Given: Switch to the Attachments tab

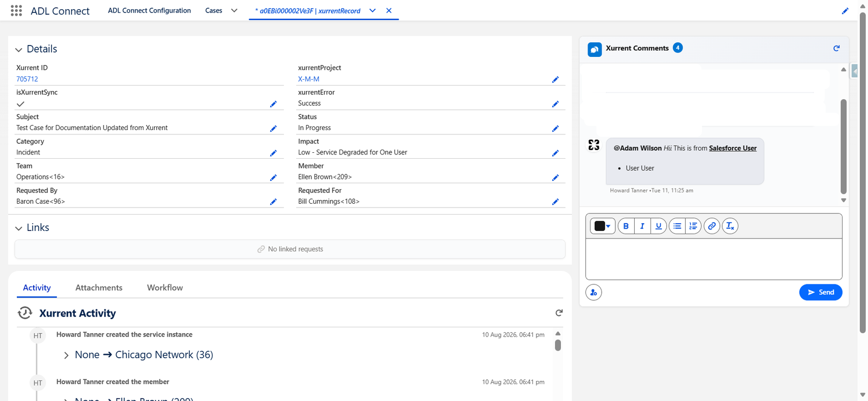Looking at the screenshot, I should tap(99, 288).
